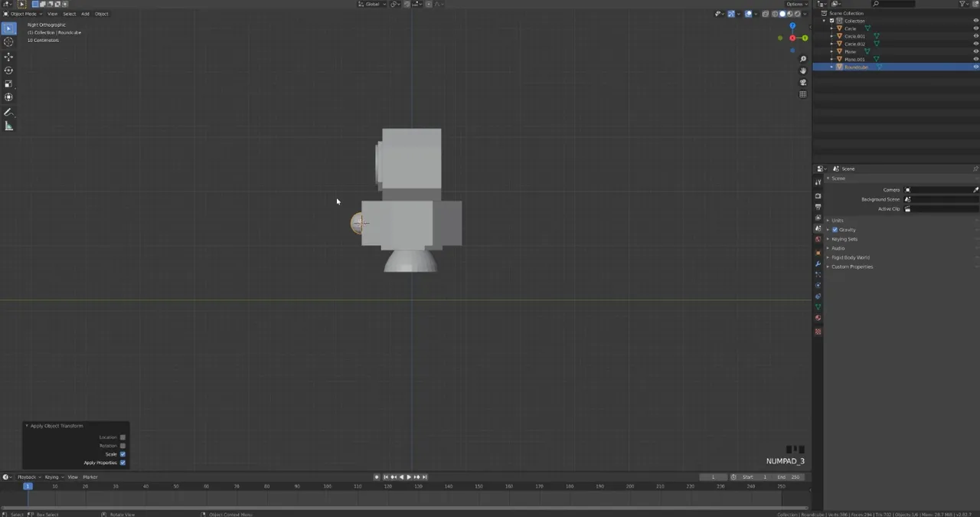Hide the Roundcube object in outliner
Screen dimensions: 980x517
coord(975,67)
